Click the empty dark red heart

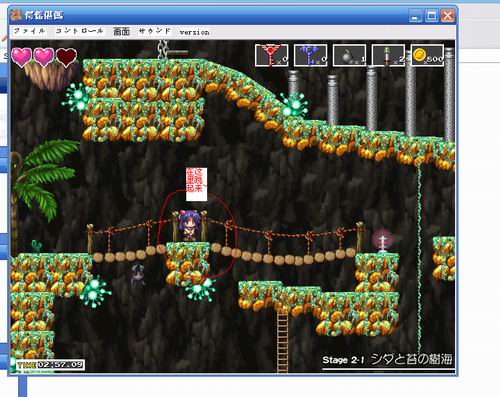click(x=66, y=57)
